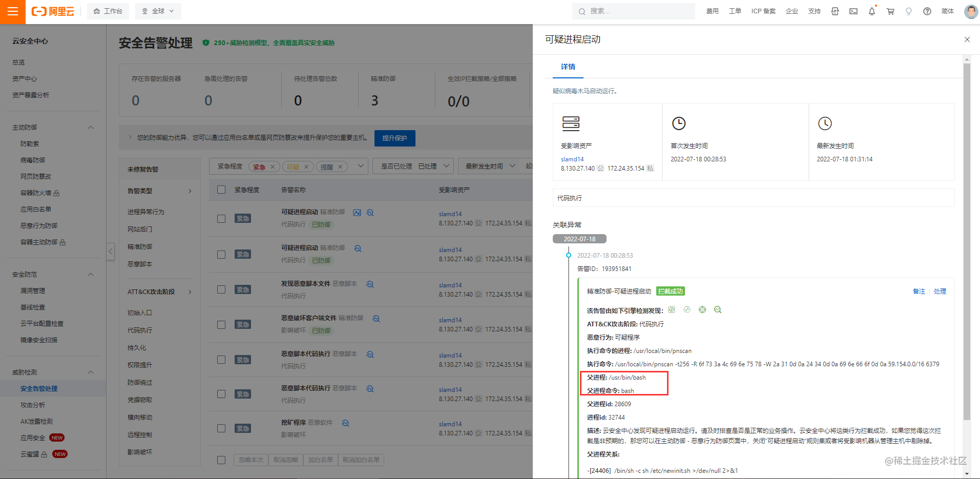This screenshot has width=980, height=479.
Task: Open investigation icon on 恶意破坏客户端文件 row
Action: click(x=377, y=318)
